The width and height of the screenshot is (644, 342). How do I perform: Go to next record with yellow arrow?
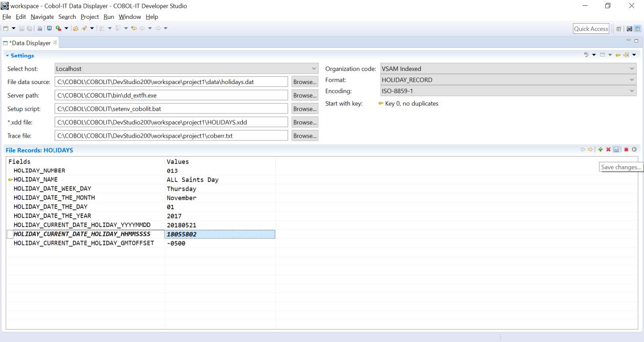click(590, 150)
